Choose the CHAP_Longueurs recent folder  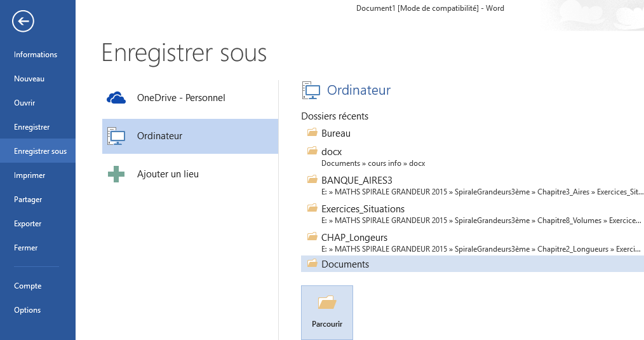point(354,238)
